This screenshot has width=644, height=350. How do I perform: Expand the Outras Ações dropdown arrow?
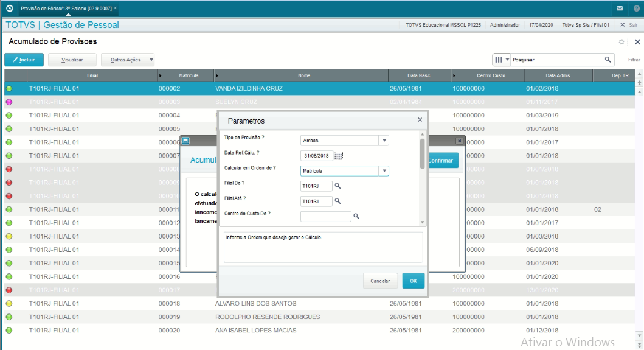pos(151,60)
